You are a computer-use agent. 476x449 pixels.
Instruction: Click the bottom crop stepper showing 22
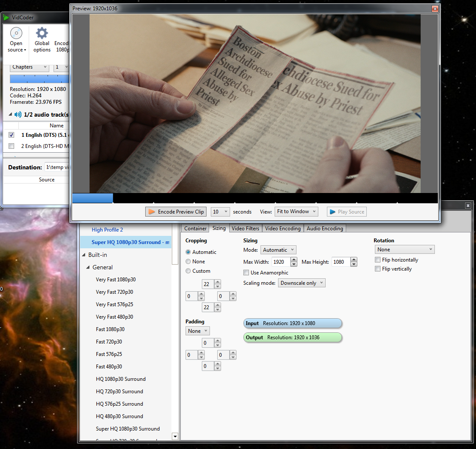[211, 307]
